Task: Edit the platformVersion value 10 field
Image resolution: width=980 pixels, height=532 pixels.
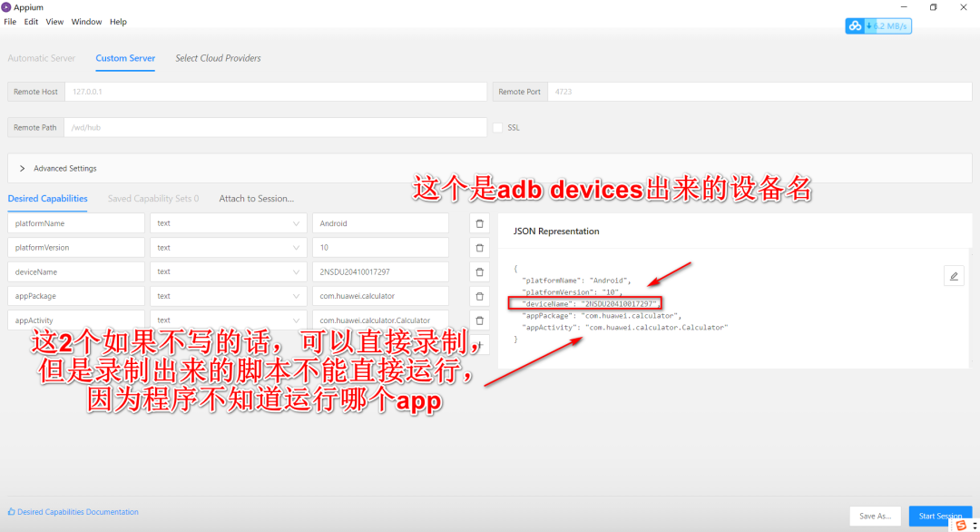Action: click(x=380, y=248)
